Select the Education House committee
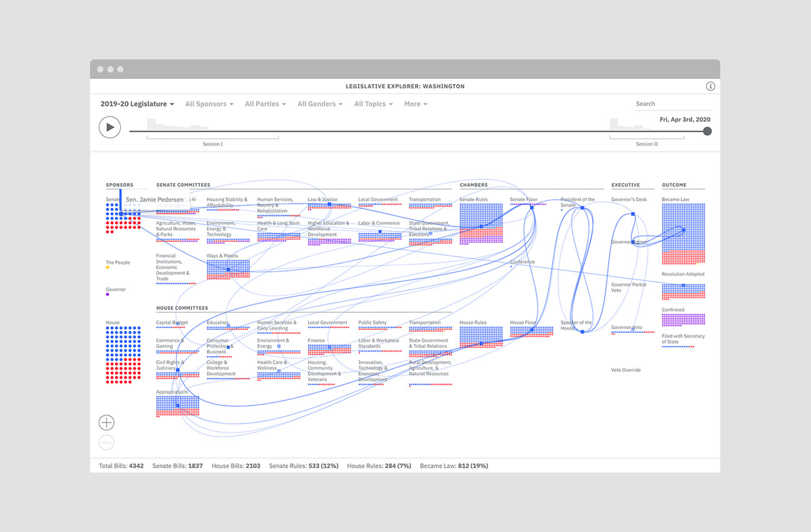 (x=228, y=325)
